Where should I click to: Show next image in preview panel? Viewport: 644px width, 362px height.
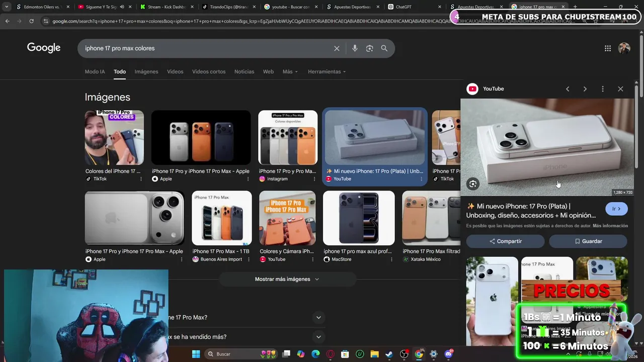(x=585, y=89)
